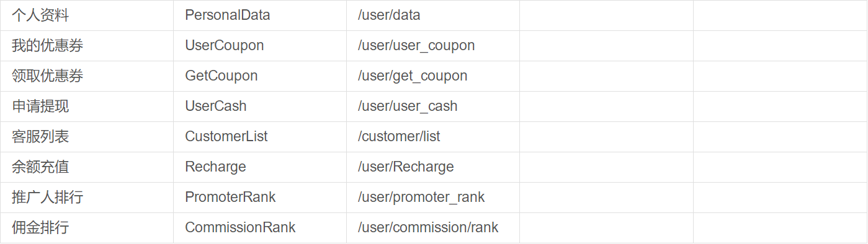Click the /user/user_cash path
Image resolution: width=868 pixels, height=244 pixels.
[408, 107]
